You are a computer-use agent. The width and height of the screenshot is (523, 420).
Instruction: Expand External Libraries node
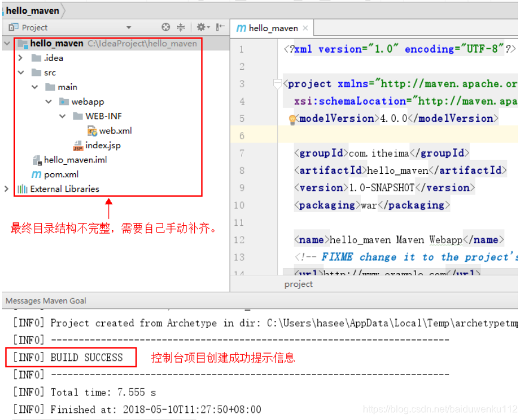pos(7,189)
